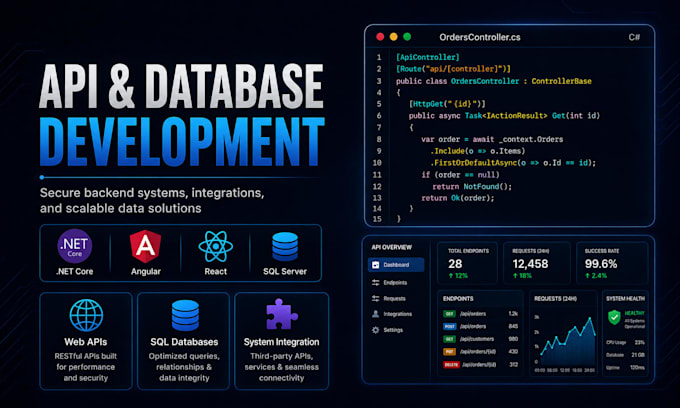680x408 pixels.
Task: Click the sliders icon beside Endpoints
Action: (x=376, y=283)
